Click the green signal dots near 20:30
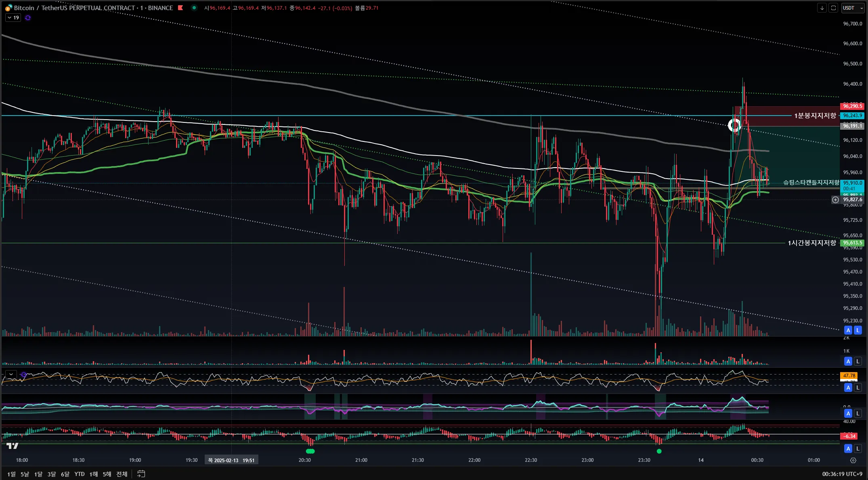This screenshot has height=480, width=868. [310, 451]
